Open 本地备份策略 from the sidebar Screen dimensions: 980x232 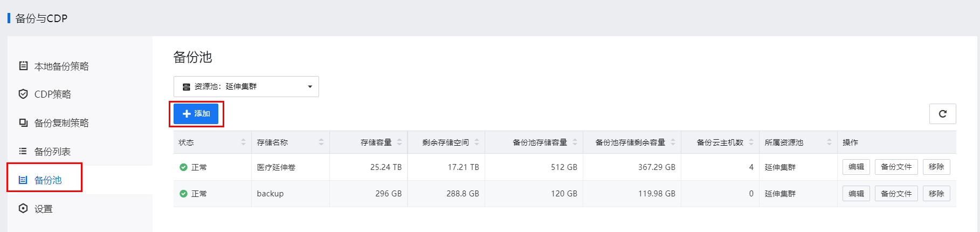(61, 66)
